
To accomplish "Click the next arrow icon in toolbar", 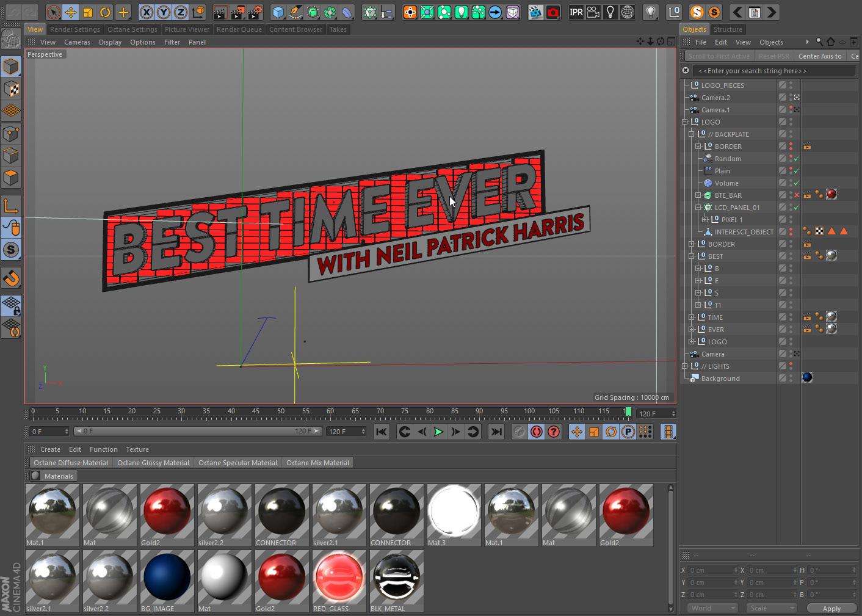I will click(x=772, y=12).
